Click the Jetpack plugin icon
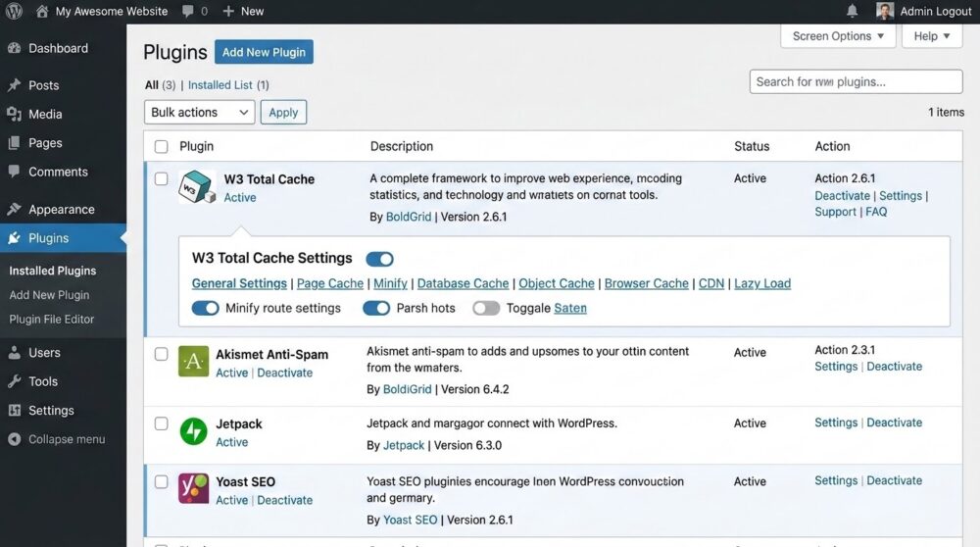Viewport: 980px width, 547px height. [193, 431]
